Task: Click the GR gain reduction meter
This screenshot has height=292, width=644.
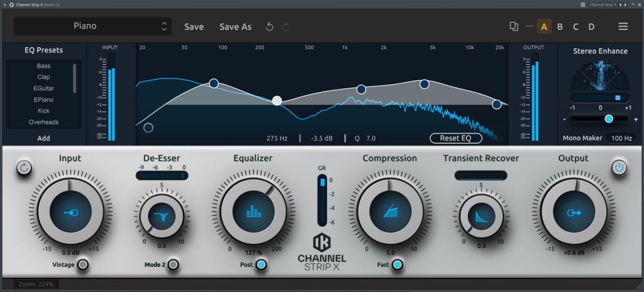Action: click(x=322, y=200)
